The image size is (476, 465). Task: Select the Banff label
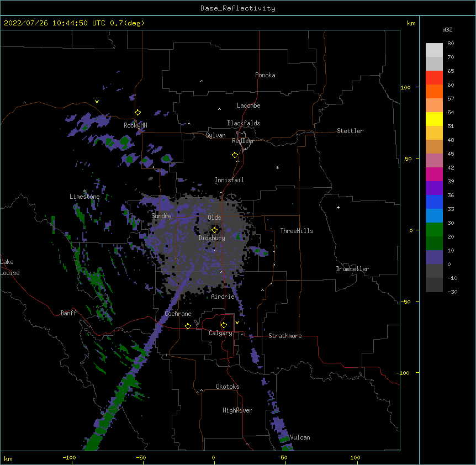coord(68,313)
